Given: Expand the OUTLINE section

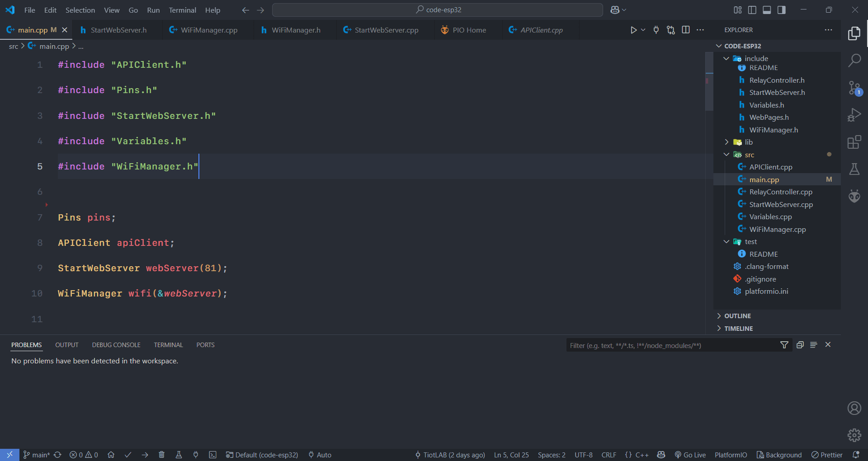Looking at the screenshot, I should 737,316.
